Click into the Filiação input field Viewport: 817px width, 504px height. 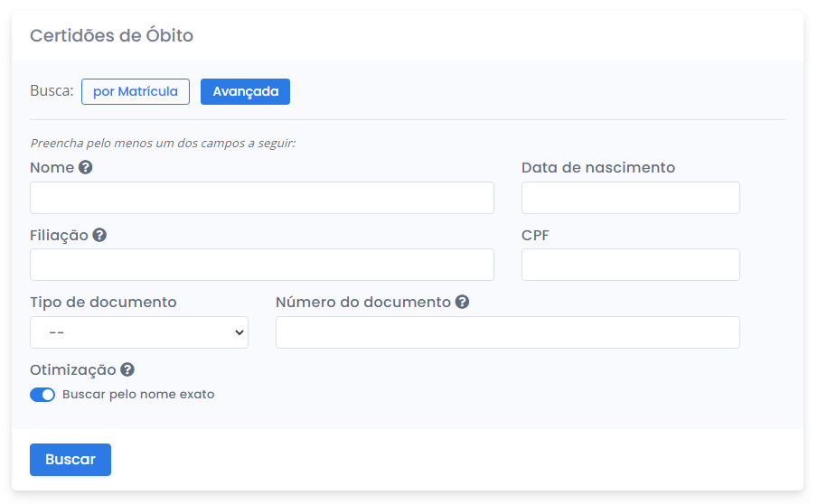coord(262,265)
